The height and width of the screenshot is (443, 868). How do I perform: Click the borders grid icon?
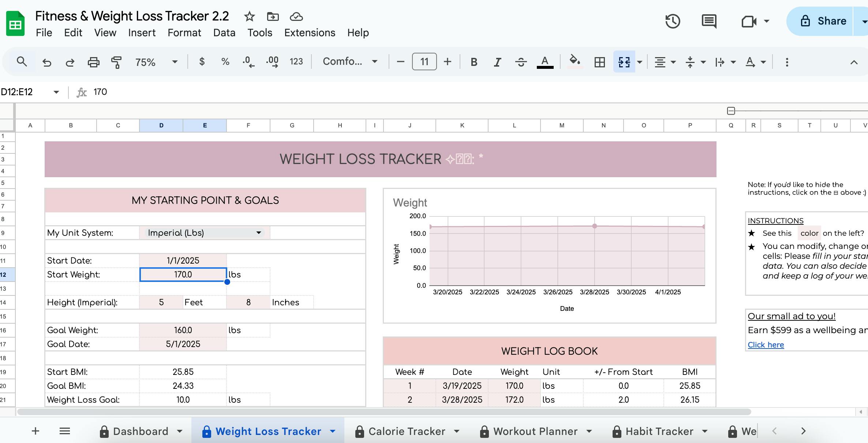point(599,62)
